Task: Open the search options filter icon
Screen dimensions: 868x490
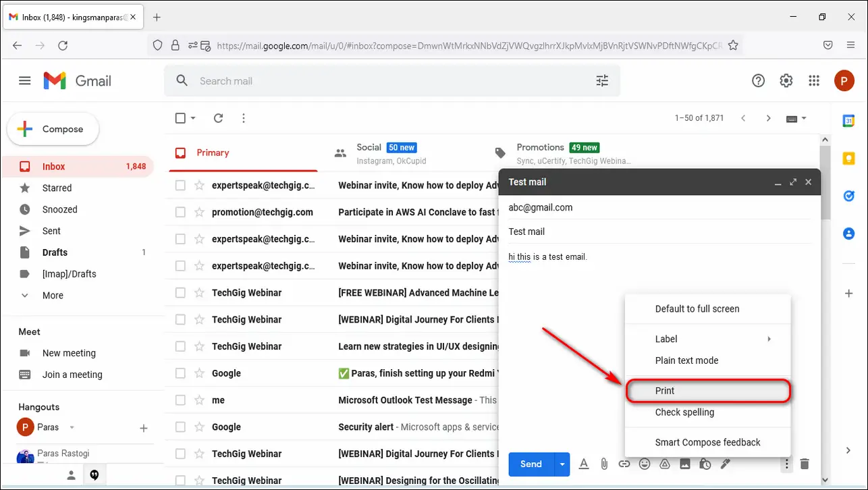Action: 602,81
